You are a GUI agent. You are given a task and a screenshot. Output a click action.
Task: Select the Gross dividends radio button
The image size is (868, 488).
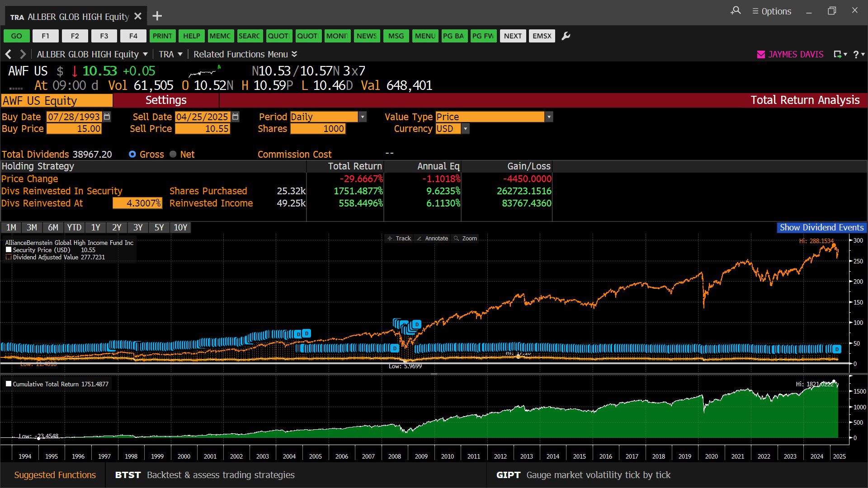[132, 155]
